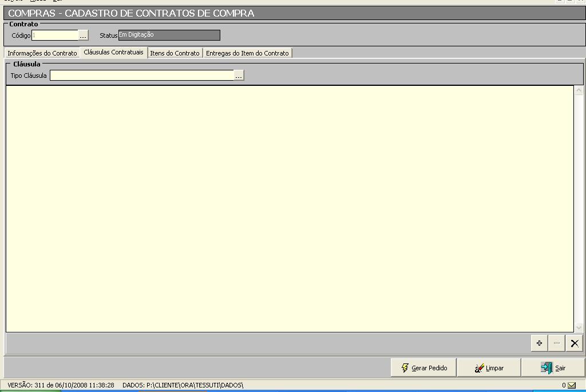Go to Entregas do Item do Contrato tab
This screenshot has width=586, height=392.
click(x=247, y=53)
